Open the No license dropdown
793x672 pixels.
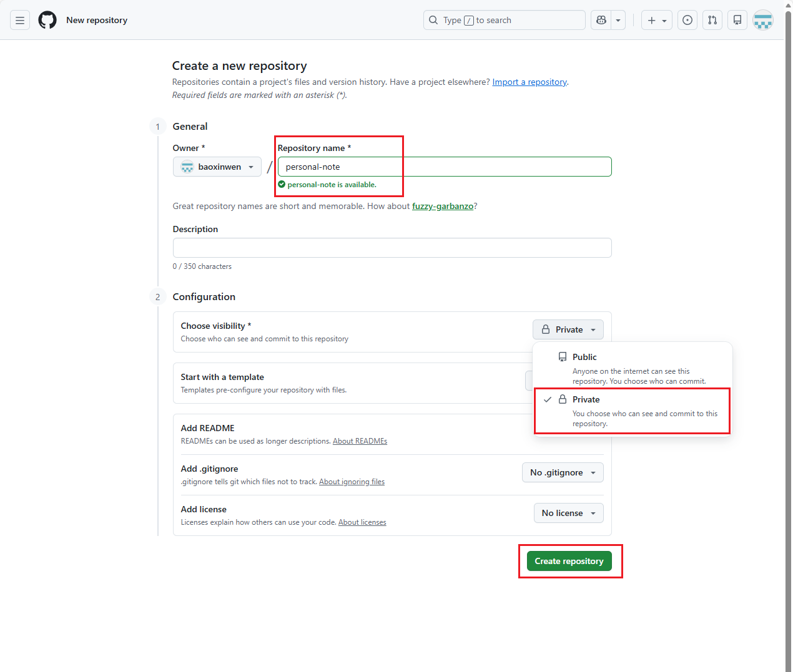point(568,513)
